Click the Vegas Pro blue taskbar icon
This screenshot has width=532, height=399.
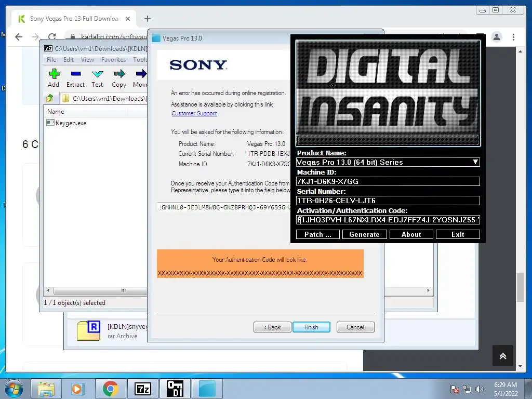pyautogui.click(x=207, y=389)
